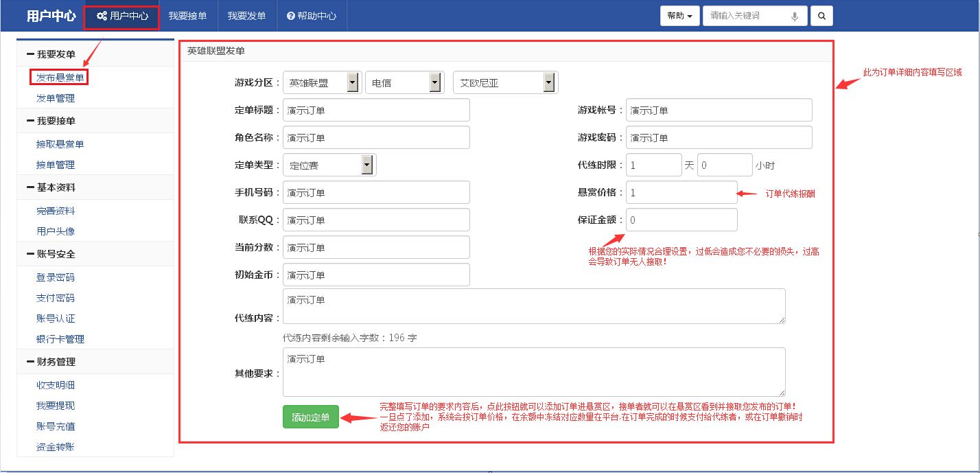Screen dimensions: 980x473
Task: Switch to the 我要发单 tab
Action: pos(246,15)
